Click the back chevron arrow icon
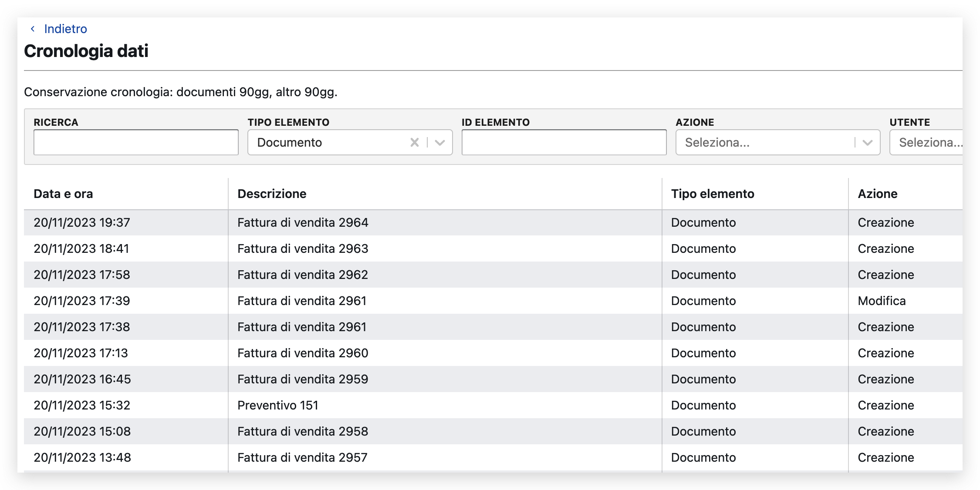 33,29
